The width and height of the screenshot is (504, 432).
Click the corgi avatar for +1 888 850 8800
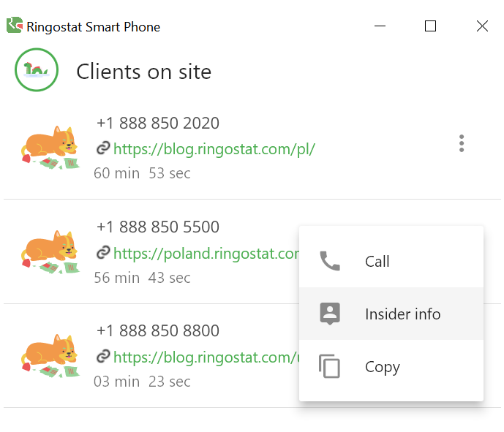click(x=50, y=356)
